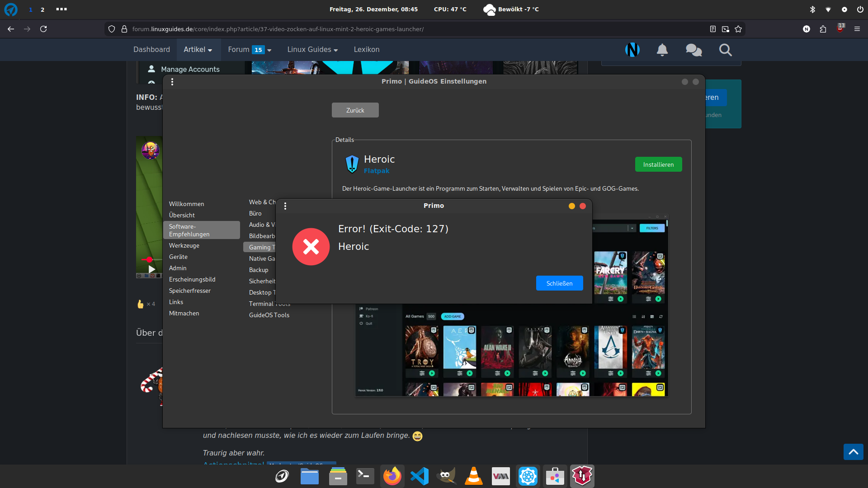
Task: Click the reload page icon
Action: (x=43, y=29)
